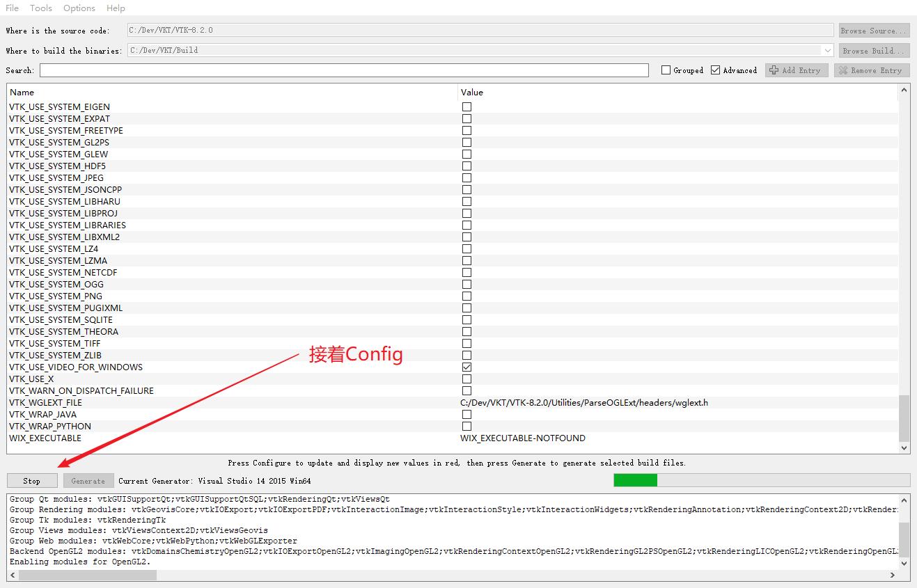Enable VTK_USE_SYSTEM_LZ4 checkbox

click(467, 249)
